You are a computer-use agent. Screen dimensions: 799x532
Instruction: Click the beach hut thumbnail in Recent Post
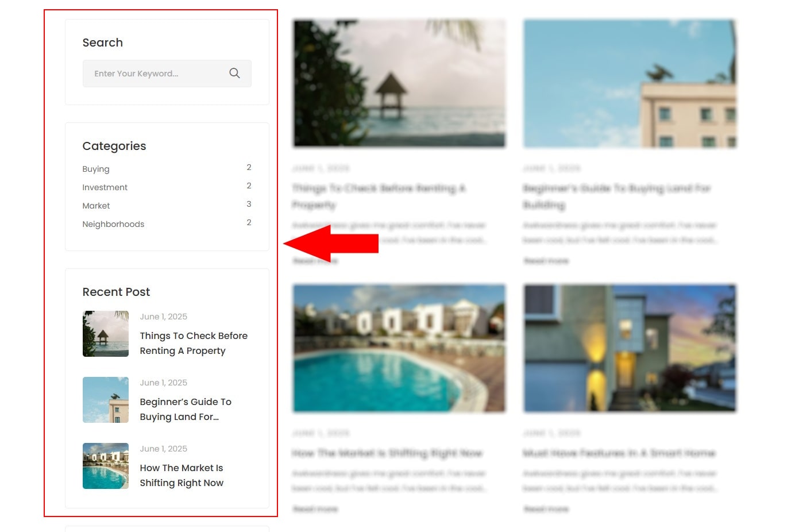coord(106,334)
